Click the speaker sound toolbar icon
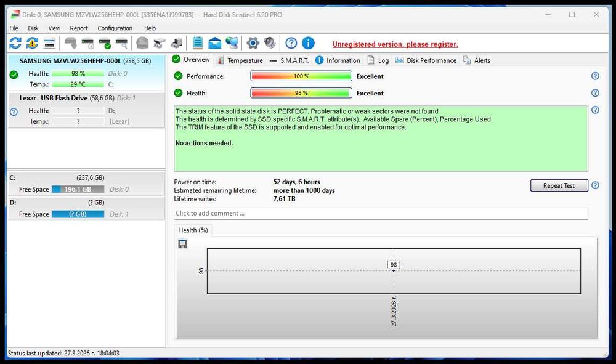This screenshot has width=616, height=364. 270,42
